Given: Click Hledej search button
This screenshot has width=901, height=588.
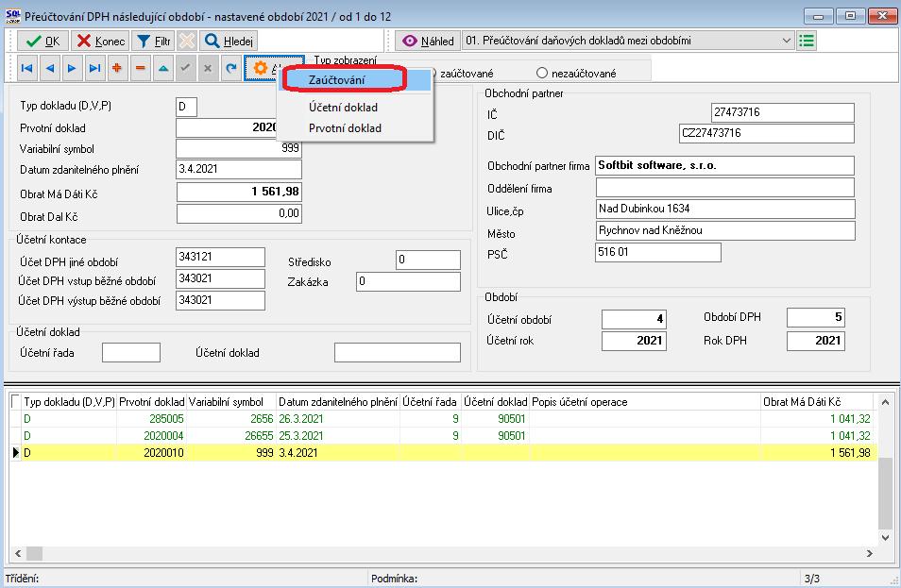Looking at the screenshot, I should coord(229,41).
